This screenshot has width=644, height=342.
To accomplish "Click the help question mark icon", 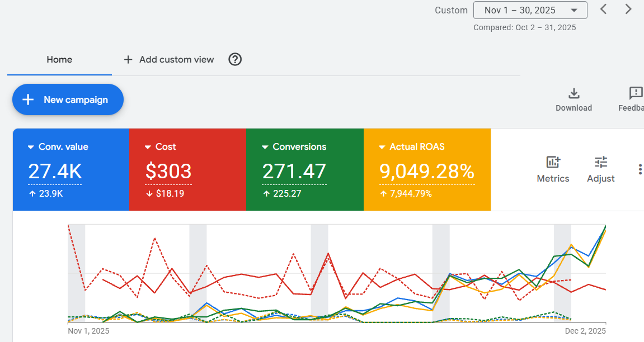I will [x=236, y=59].
